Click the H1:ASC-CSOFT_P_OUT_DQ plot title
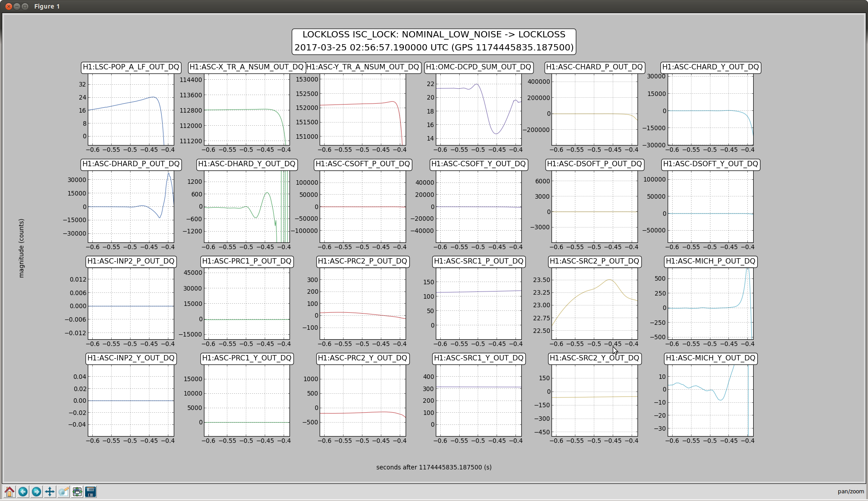 click(x=363, y=164)
